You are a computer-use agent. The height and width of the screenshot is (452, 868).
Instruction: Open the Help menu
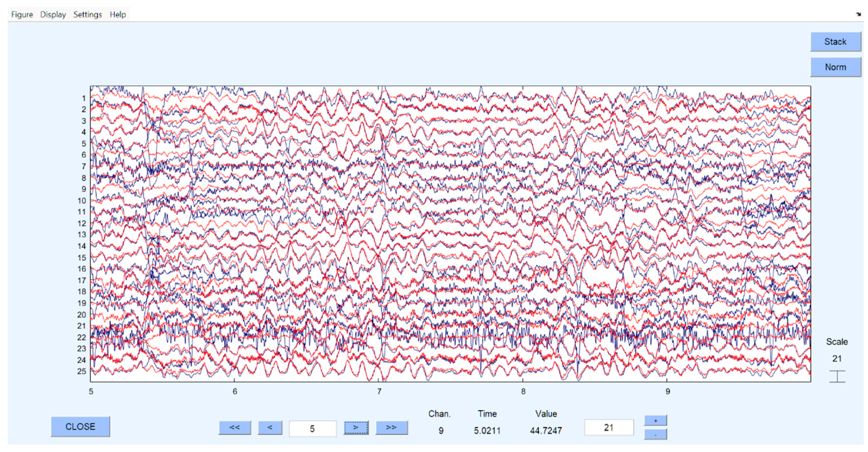(118, 14)
